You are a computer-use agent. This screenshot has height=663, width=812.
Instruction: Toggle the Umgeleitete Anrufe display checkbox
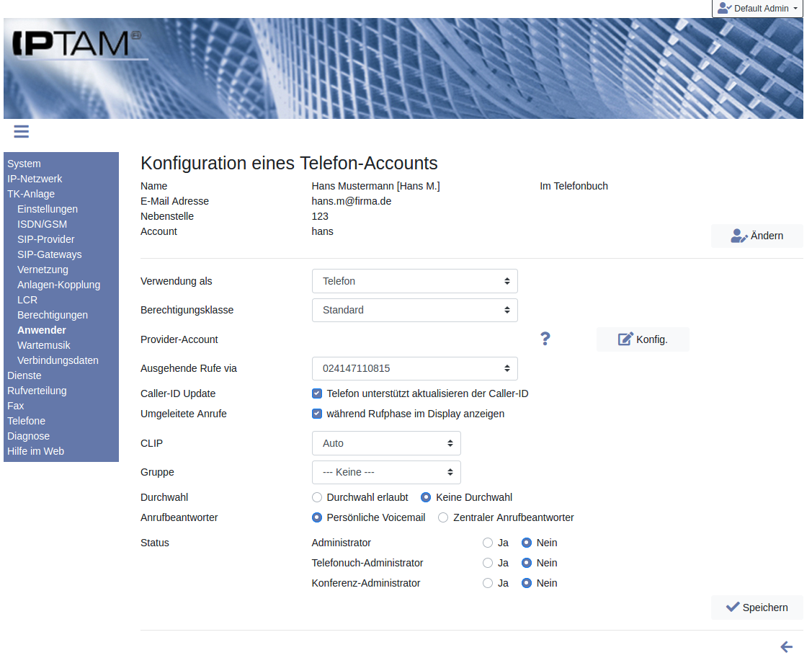pyautogui.click(x=317, y=414)
